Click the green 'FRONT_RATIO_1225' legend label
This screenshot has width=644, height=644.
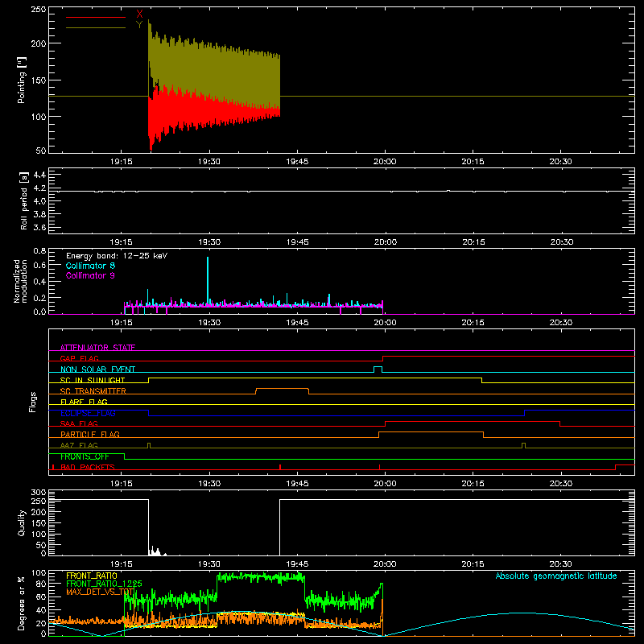pyautogui.click(x=105, y=584)
